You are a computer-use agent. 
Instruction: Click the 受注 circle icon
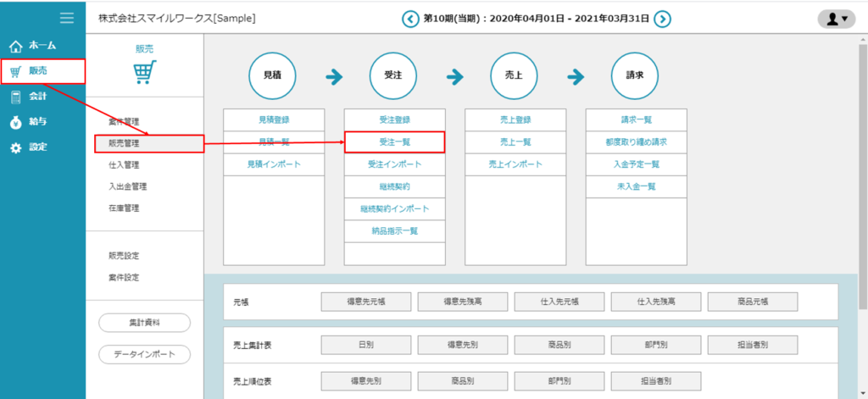pos(393,75)
